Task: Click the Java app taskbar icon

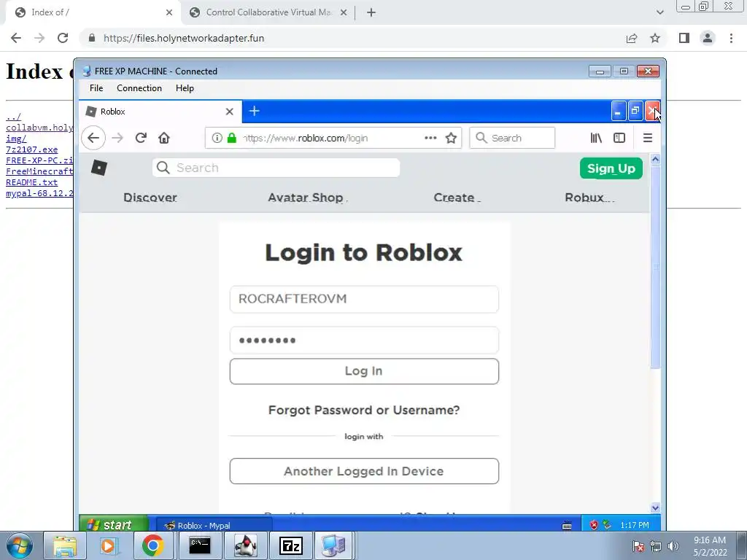Action: 245,545
